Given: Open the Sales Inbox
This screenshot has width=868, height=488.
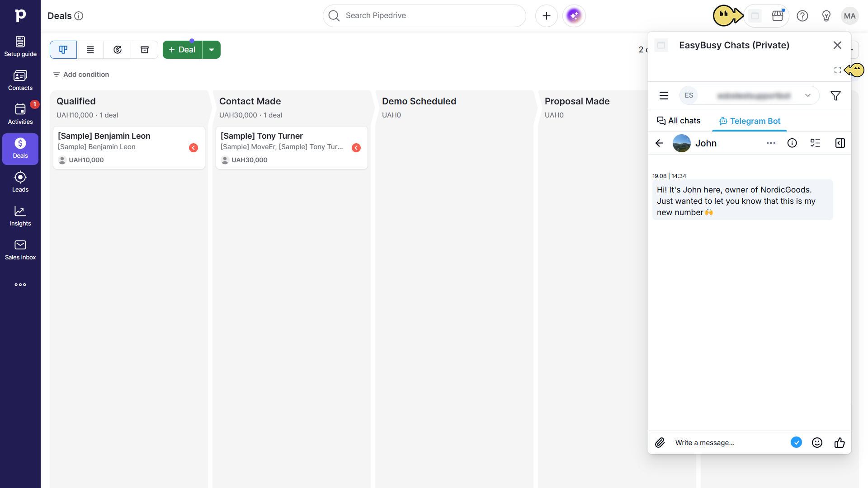Looking at the screenshot, I should click(x=20, y=250).
